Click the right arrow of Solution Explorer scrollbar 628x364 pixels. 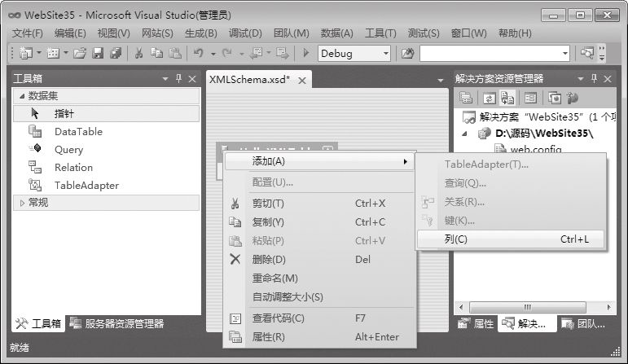click(609, 308)
